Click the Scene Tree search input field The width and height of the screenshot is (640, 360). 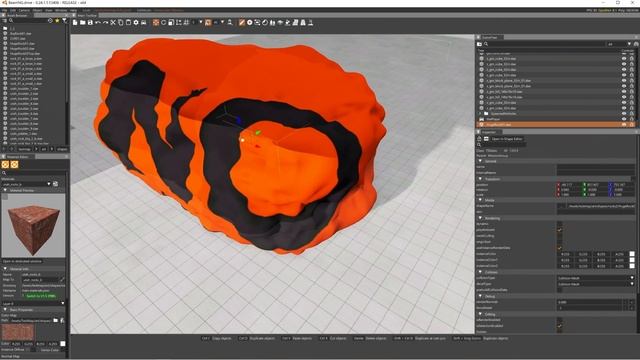click(547, 44)
